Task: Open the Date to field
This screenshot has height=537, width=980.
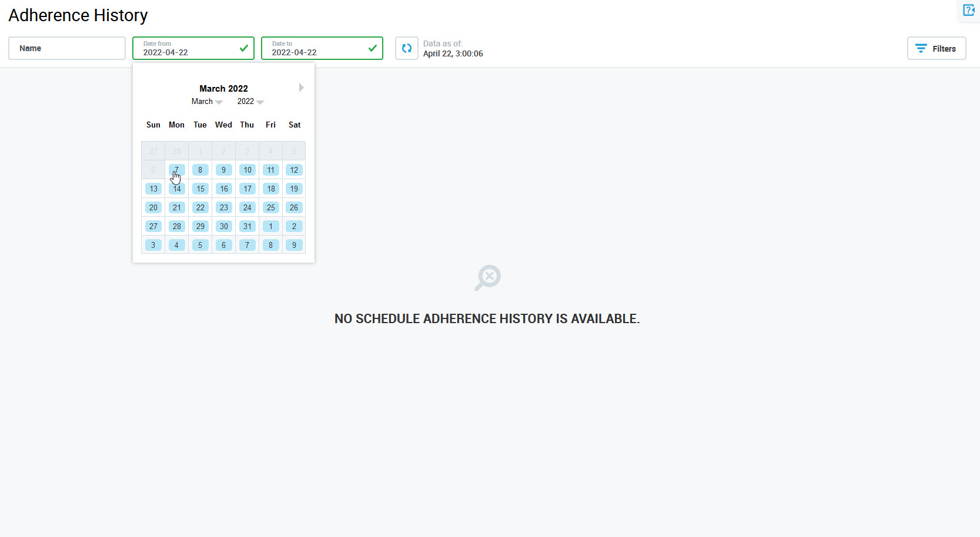Action: pyautogui.click(x=315, y=48)
